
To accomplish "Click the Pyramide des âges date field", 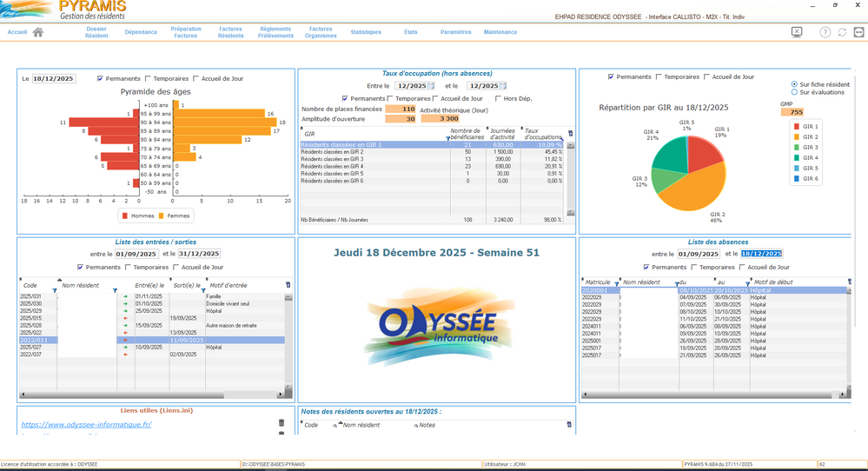I will click(54, 79).
